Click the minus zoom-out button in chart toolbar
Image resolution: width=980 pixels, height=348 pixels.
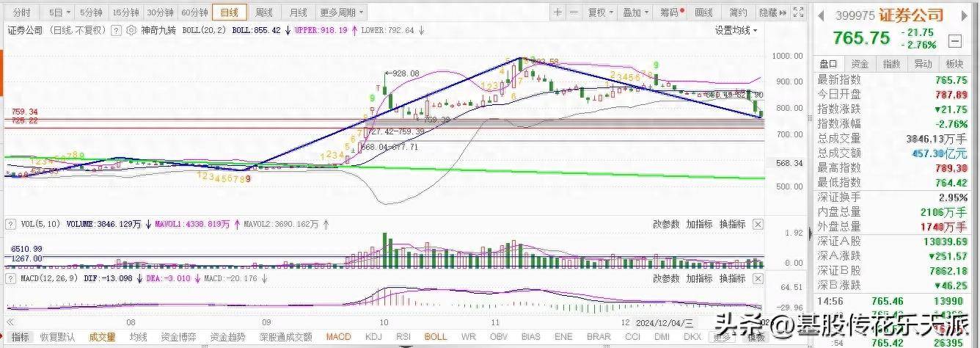pos(574,12)
